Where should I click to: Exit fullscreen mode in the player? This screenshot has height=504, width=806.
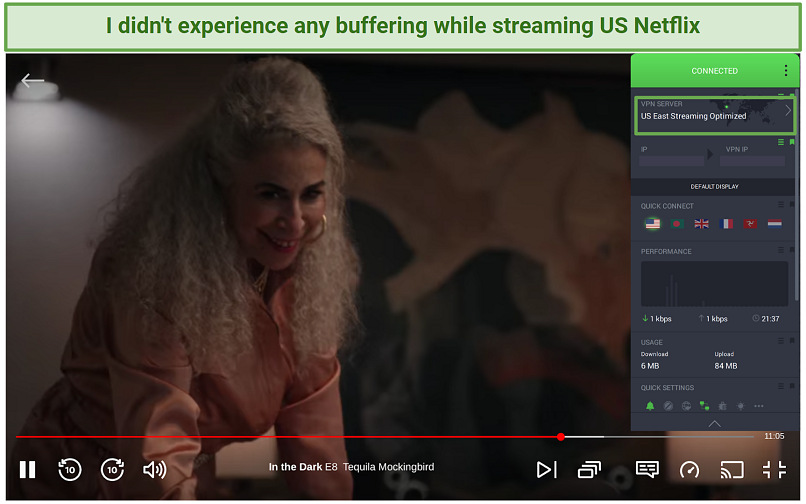click(774, 469)
